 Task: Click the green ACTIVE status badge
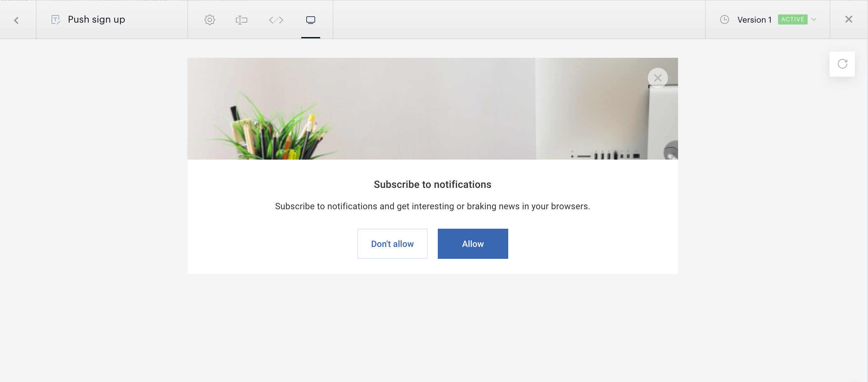[793, 19]
